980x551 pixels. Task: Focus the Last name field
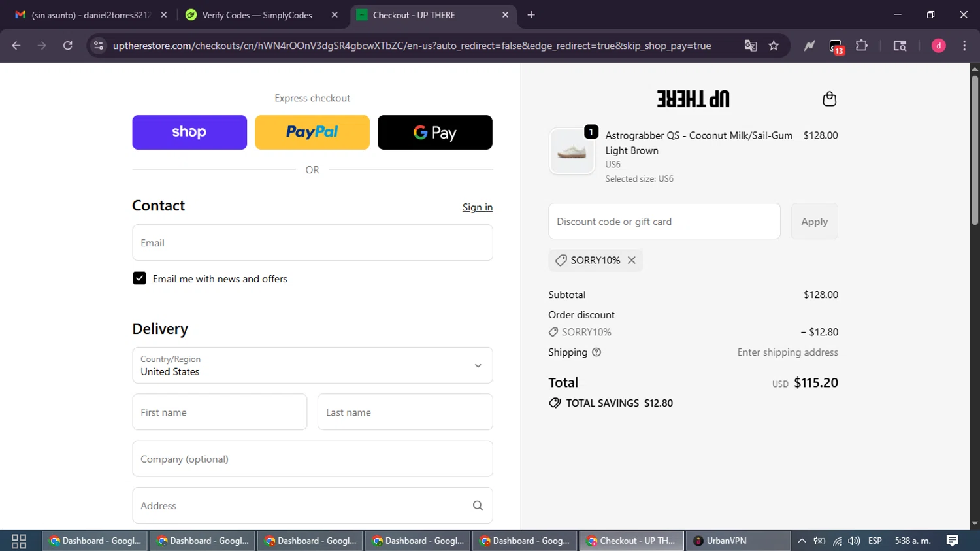point(405,412)
